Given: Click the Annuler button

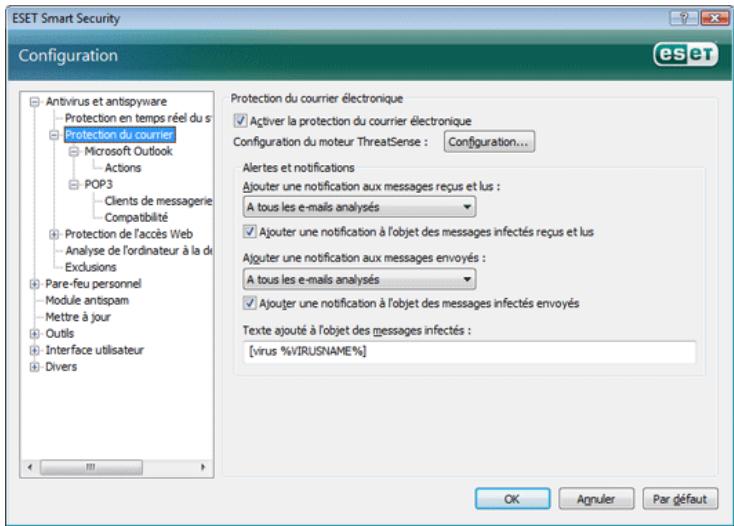Looking at the screenshot, I should tap(596, 499).
